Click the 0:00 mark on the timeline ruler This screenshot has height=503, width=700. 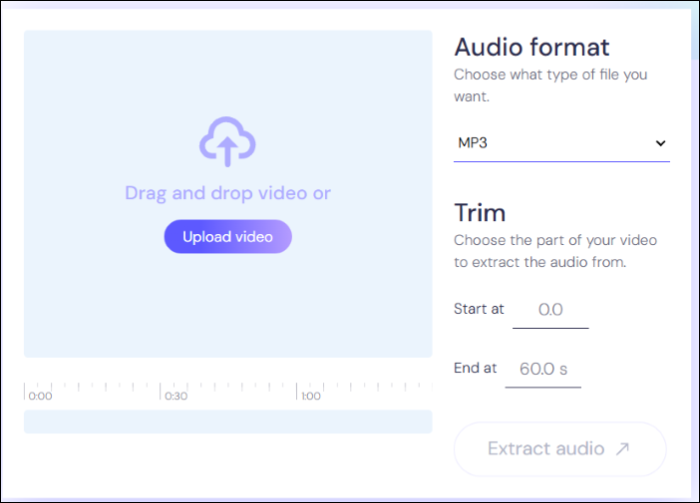pos(40,396)
